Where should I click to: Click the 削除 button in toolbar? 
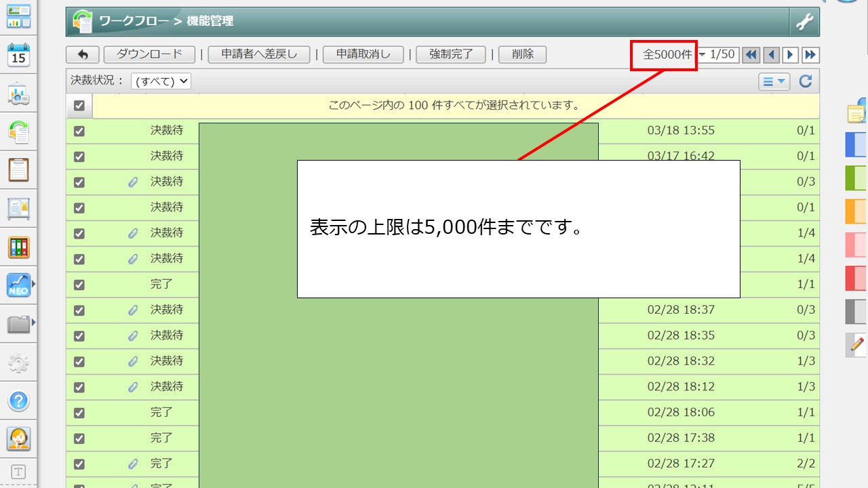point(522,55)
